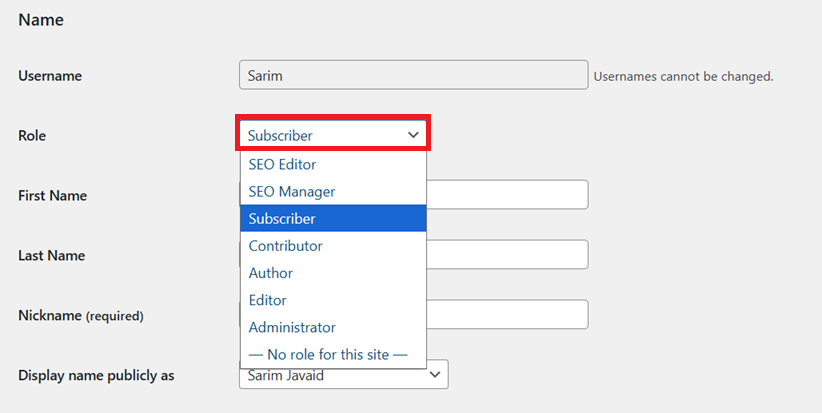Screen dimensions: 822x413
Task: Click the "Usernames cannot be changed." note
Action: pyautogui.click(x=683, y=77)
